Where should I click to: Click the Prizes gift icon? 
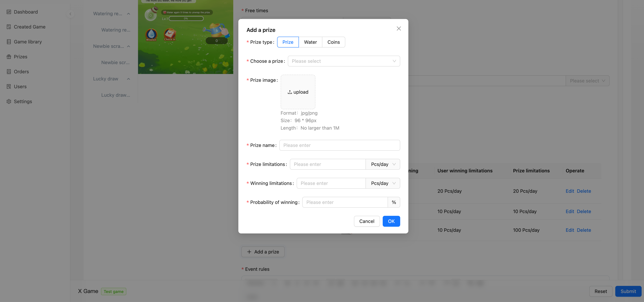(x=9, y=57)
